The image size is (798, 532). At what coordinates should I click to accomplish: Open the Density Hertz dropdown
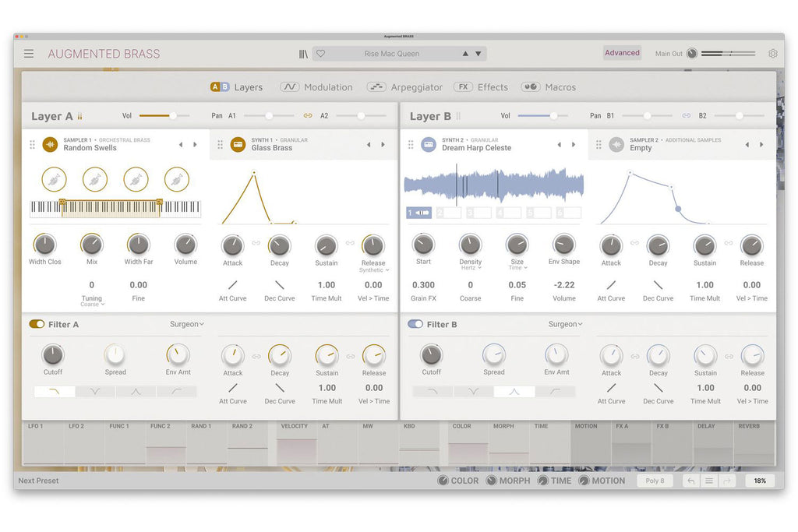pos(471,267)
